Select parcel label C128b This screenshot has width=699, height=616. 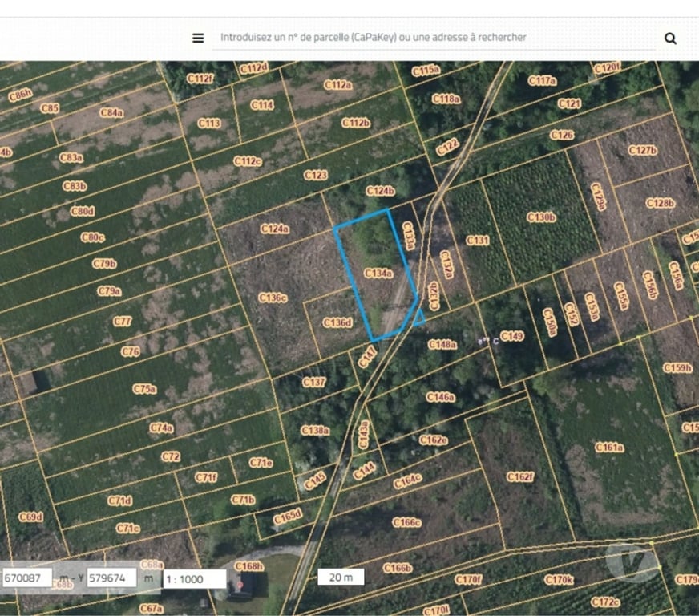click(x=661, y=204)
